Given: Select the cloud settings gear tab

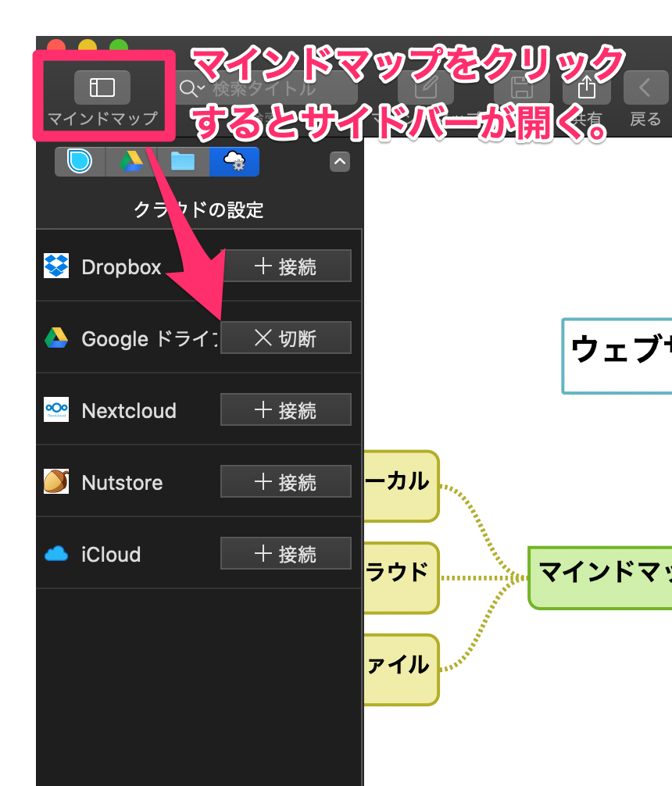Looking at the screenshot, I should click(x=234, y=162).
